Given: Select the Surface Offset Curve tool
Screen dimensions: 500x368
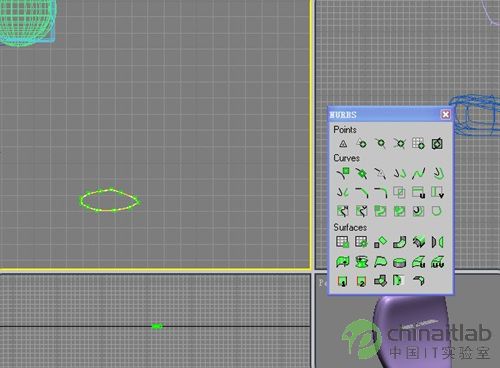Looking at the screenshot, I should (418, 211).
